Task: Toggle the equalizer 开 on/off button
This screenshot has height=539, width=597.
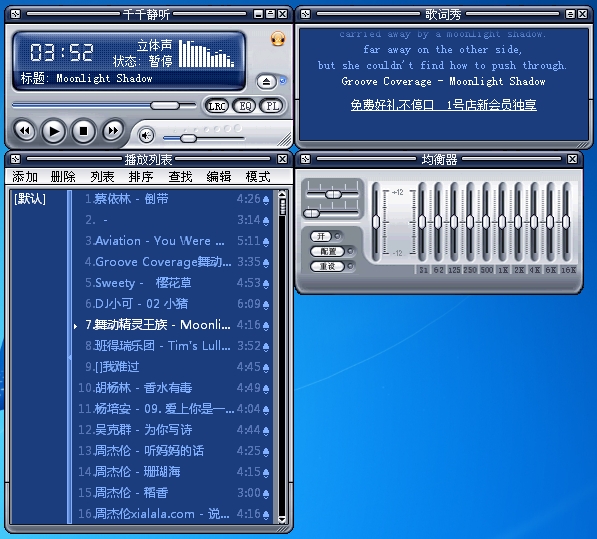Action: point(322,236)
